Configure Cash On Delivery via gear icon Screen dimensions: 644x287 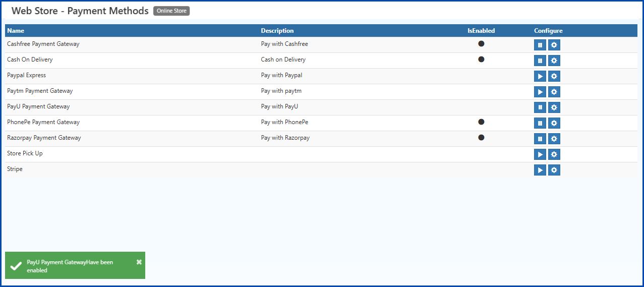point(554,61)
